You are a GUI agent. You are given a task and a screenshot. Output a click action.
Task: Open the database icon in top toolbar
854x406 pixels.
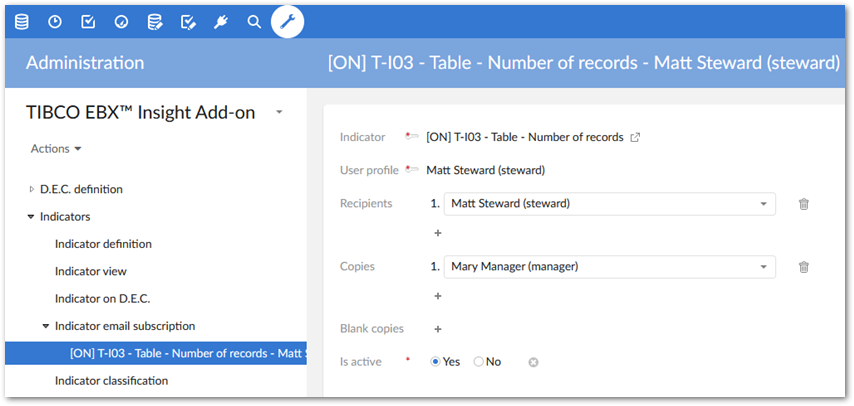22,21
